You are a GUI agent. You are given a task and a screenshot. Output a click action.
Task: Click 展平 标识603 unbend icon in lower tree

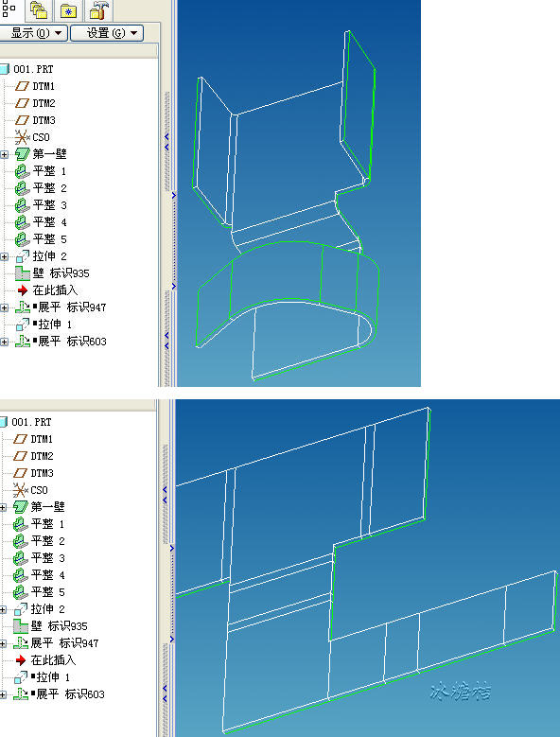[x=20, y=694]
